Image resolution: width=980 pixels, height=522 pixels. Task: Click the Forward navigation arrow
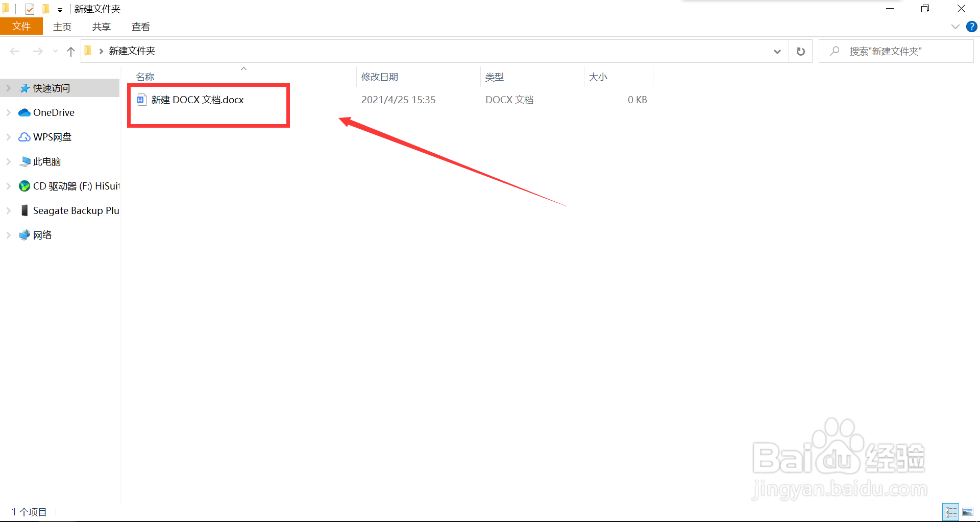(x=38, y=51)
